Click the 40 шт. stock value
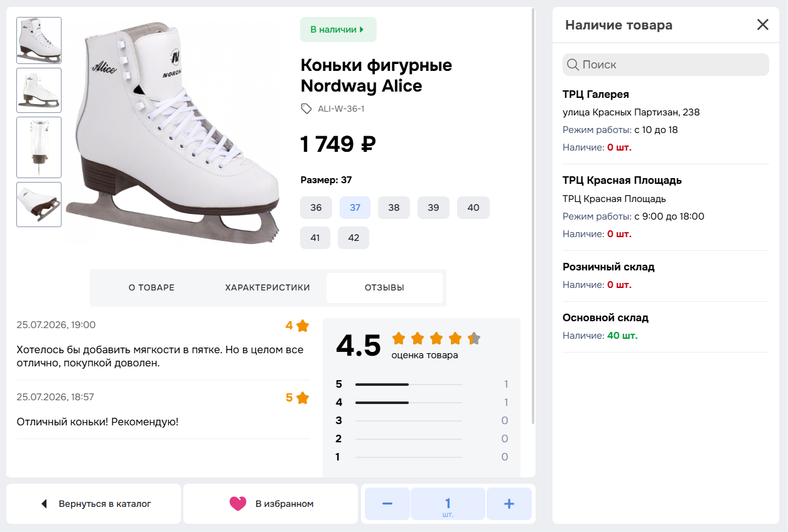The image size is (788, 532). (x=622, y=336)
